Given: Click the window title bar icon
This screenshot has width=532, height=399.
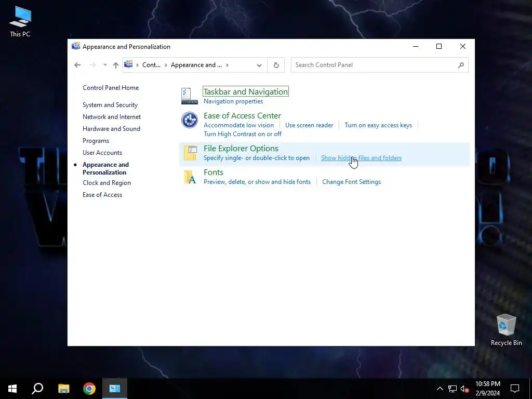Looking at the screenshot, I should click(76, 46).
